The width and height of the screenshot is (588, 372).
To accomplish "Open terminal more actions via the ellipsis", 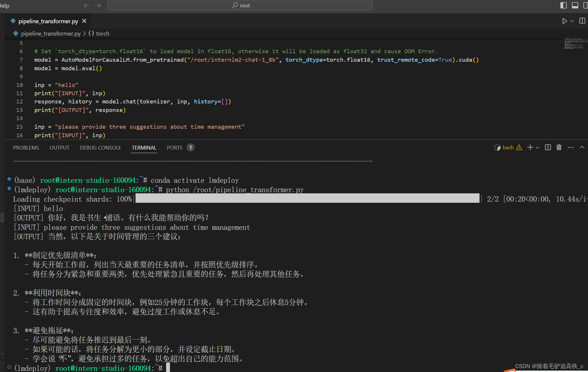I will click(x=570, y=148).
